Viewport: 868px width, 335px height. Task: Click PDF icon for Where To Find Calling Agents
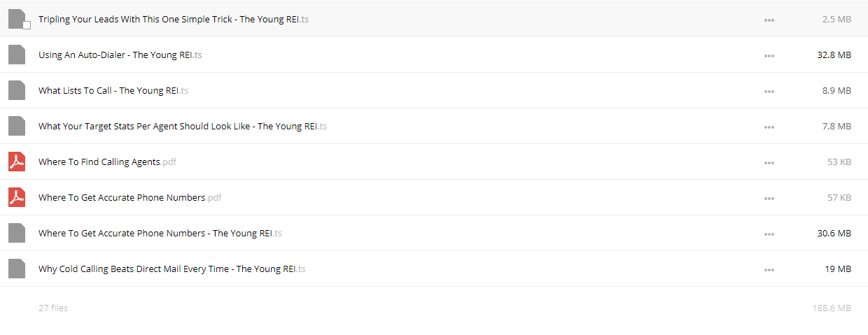click(17, 162)
